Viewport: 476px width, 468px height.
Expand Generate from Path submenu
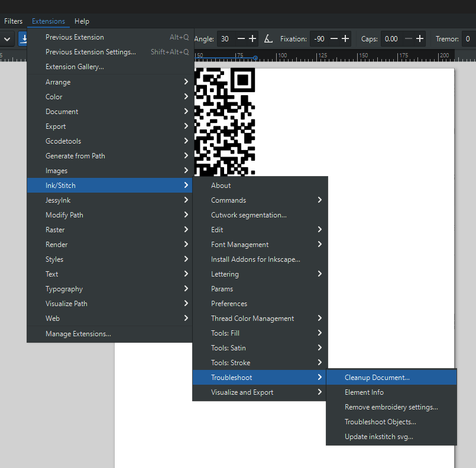tap(109, 156)
